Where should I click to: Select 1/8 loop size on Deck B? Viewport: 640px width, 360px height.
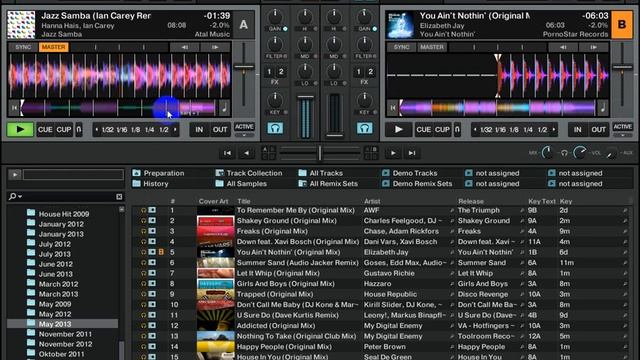click(514, 130)
